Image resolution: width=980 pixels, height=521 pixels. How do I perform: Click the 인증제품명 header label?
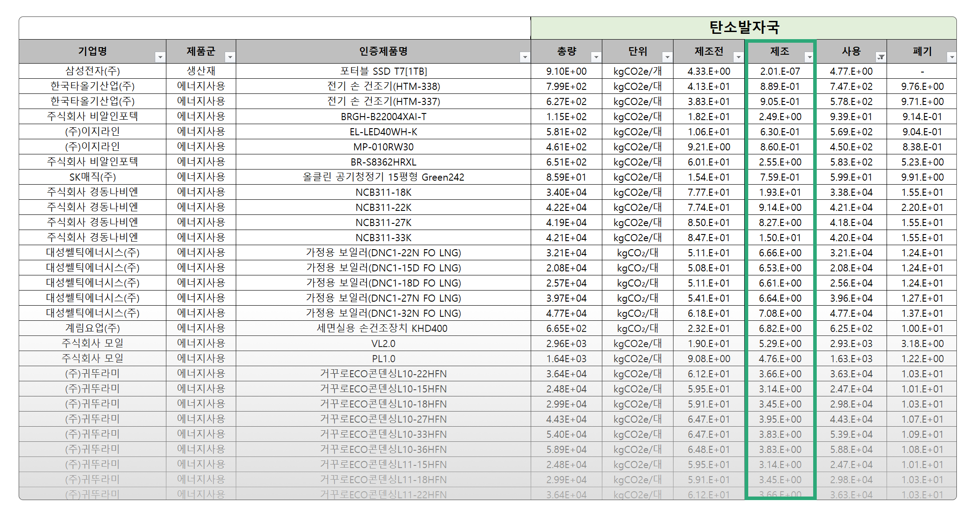point(383,51)
